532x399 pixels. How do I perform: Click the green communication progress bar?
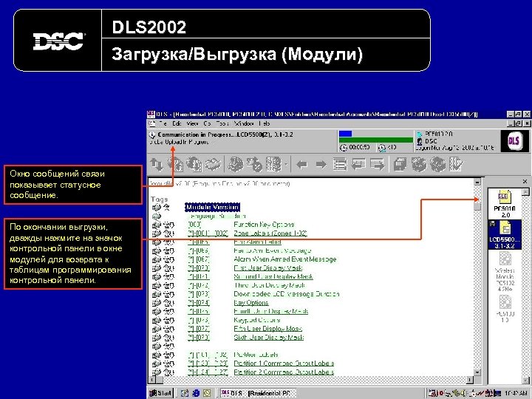376,140
